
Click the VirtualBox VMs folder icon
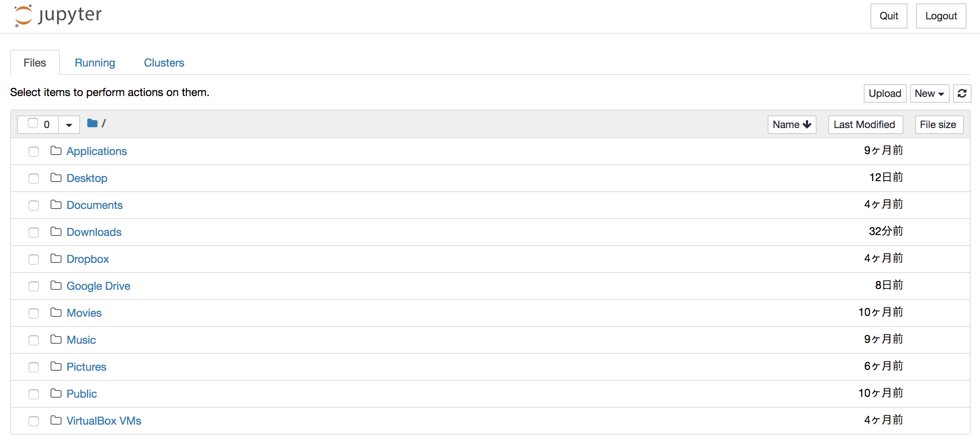(56, 420)
